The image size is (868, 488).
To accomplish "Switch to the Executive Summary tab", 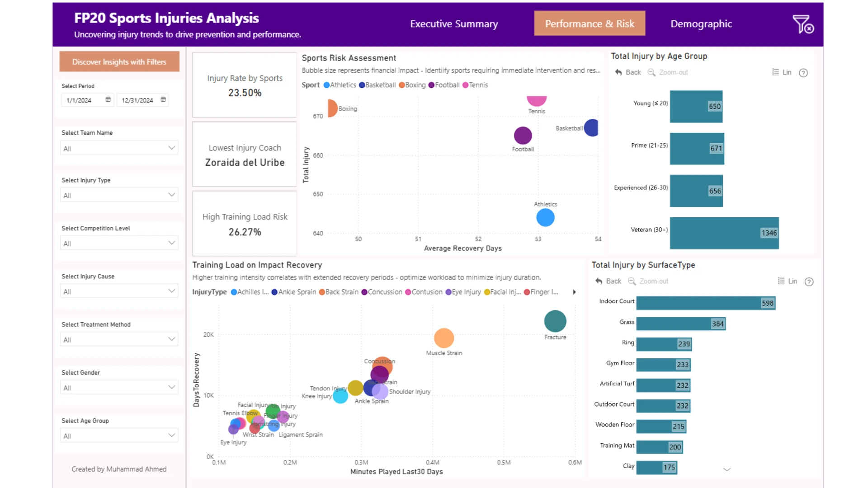I will click(454, 23).
